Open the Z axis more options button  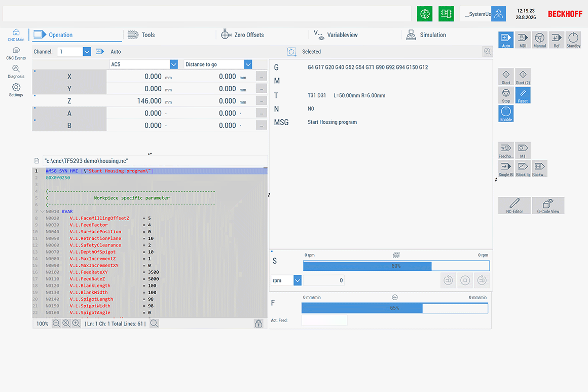pyautogui.click(x=262, y=101)
